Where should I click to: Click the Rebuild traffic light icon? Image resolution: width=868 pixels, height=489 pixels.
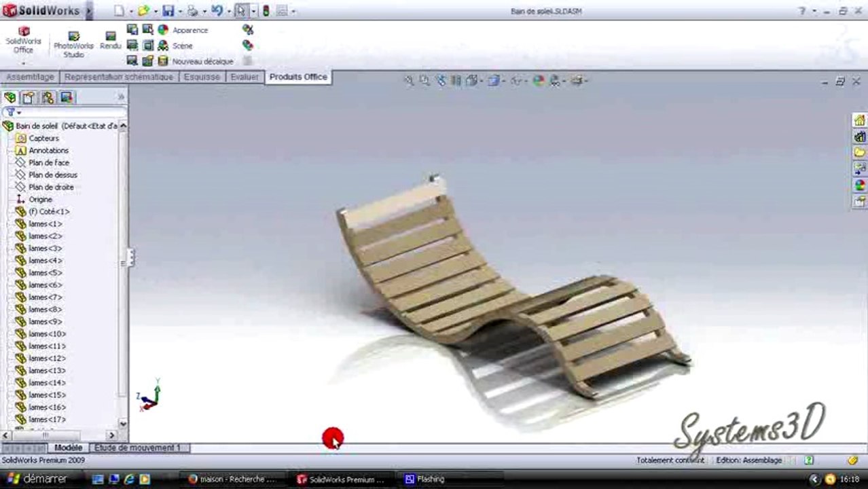[266, 11]
